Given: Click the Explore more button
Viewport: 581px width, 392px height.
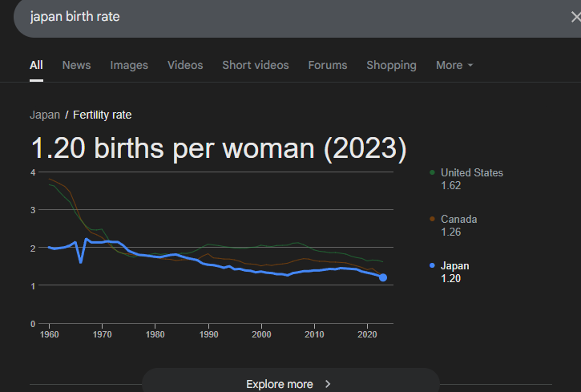Looking at the screenshot, I should [291, 382].
